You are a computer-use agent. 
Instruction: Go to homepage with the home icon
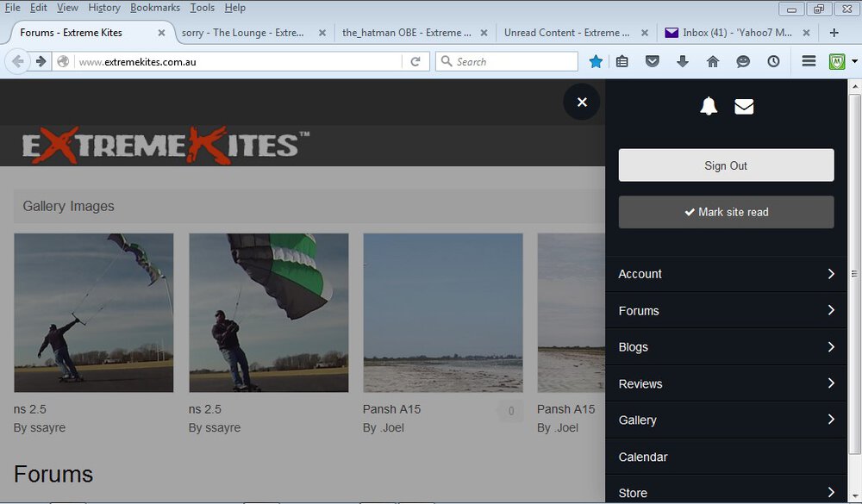[x=713, y=61]
